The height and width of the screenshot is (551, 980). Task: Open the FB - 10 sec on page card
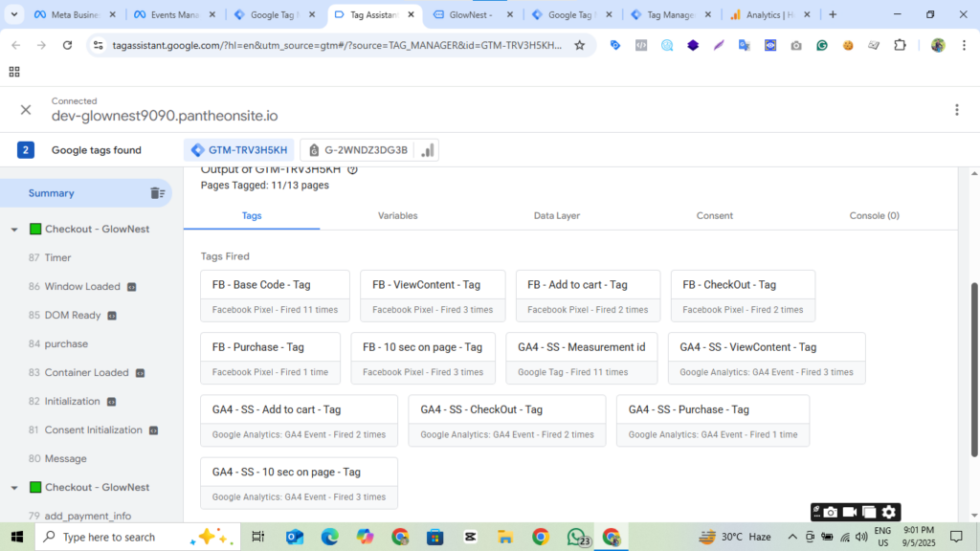pos(423,359)
